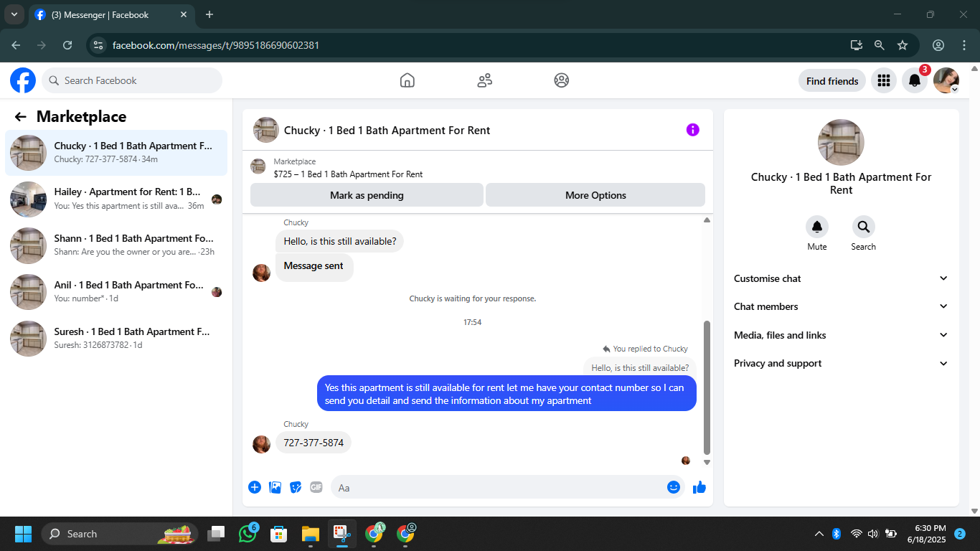Open the Anil apartment conversation
Viewport: 980px width, 551px height.
116,292
